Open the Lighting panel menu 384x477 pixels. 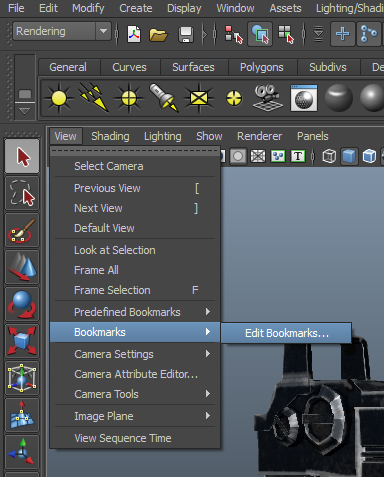[x=163, y=136]
